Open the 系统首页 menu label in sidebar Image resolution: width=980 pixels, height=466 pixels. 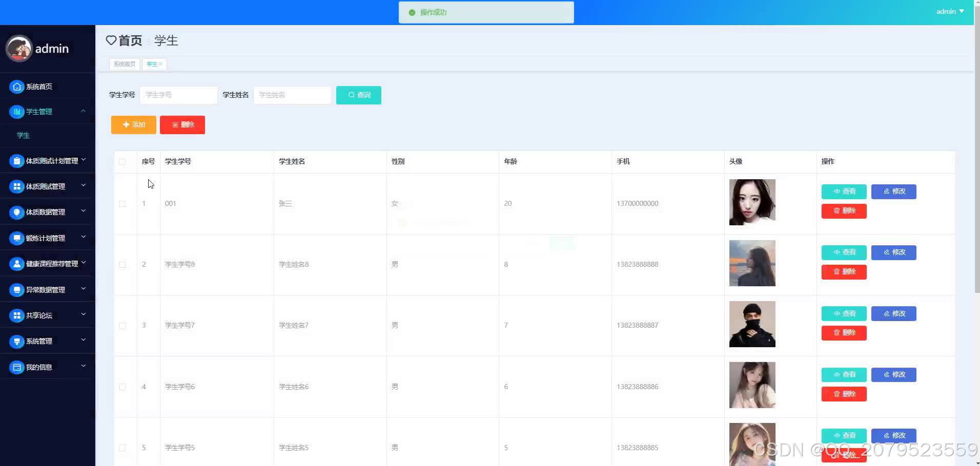click(x=39, y=87)
